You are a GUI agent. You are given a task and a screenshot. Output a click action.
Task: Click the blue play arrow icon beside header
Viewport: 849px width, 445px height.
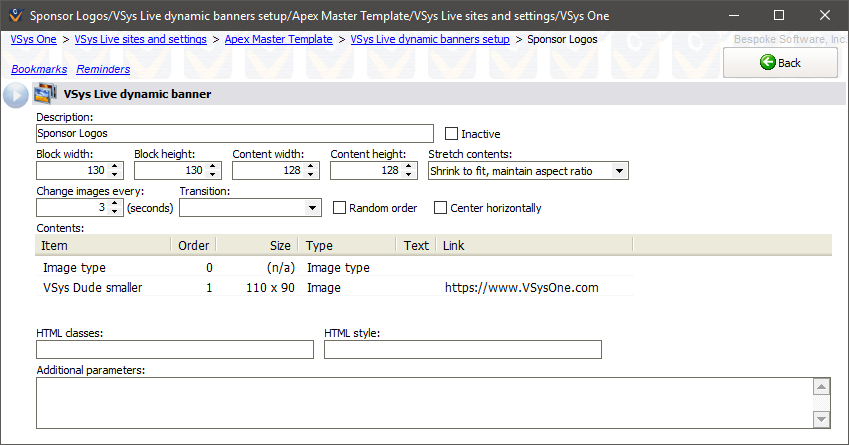pyautogui.click(x=15, y=95)
